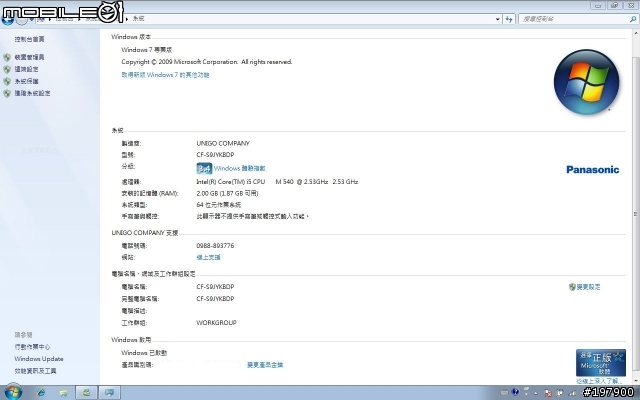
Task: Show hidden tray icons arrow
Action: click(x=536, y=393)
